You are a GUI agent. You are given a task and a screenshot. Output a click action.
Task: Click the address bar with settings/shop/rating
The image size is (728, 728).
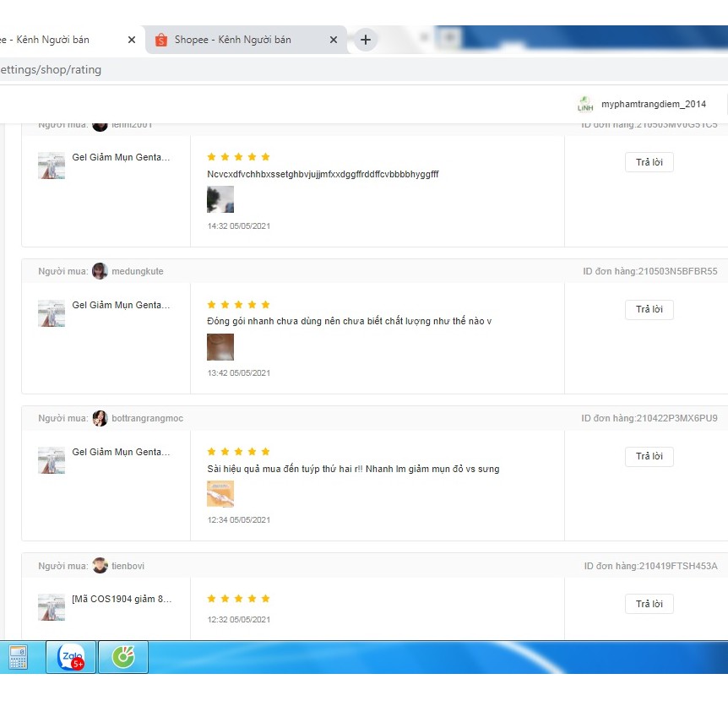coord(364,69)
